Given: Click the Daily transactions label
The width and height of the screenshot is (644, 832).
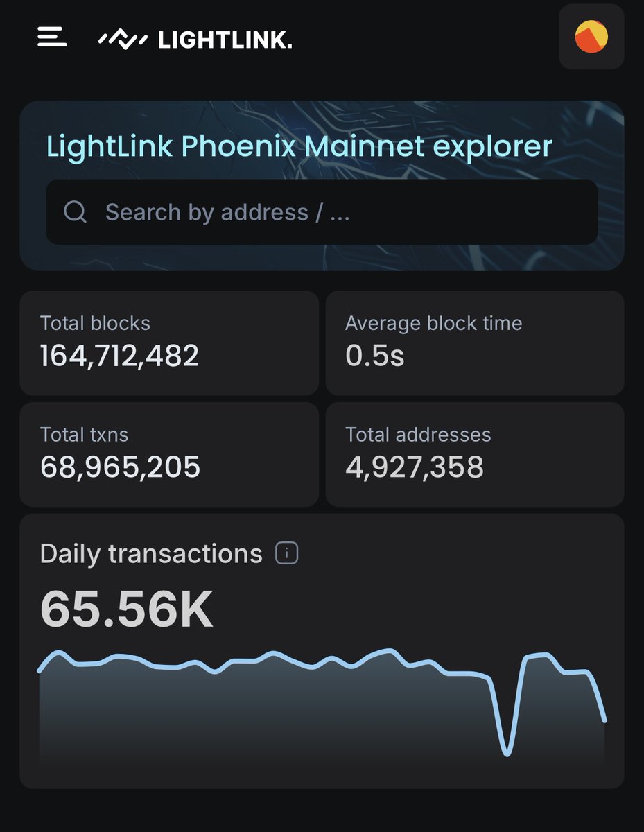Looking at the screenshot, I should [151, 554].
